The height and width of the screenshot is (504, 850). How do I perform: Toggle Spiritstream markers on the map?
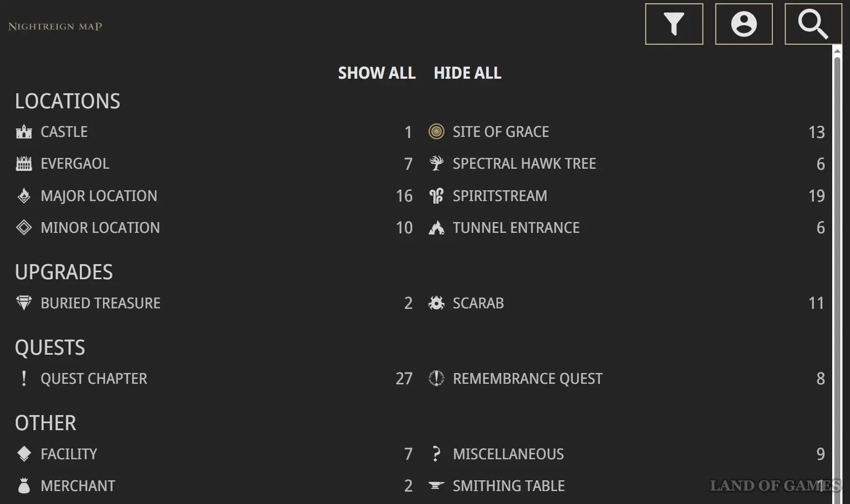pos(626,196)
